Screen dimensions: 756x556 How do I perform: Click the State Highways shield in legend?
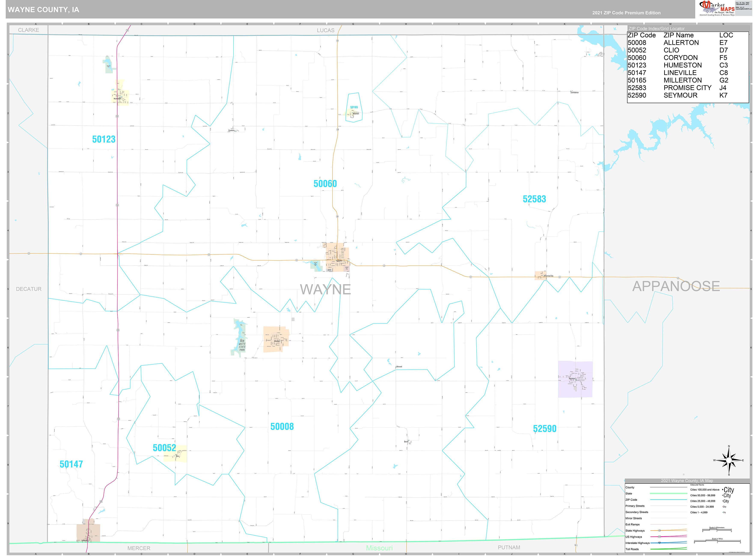point(659,530)
